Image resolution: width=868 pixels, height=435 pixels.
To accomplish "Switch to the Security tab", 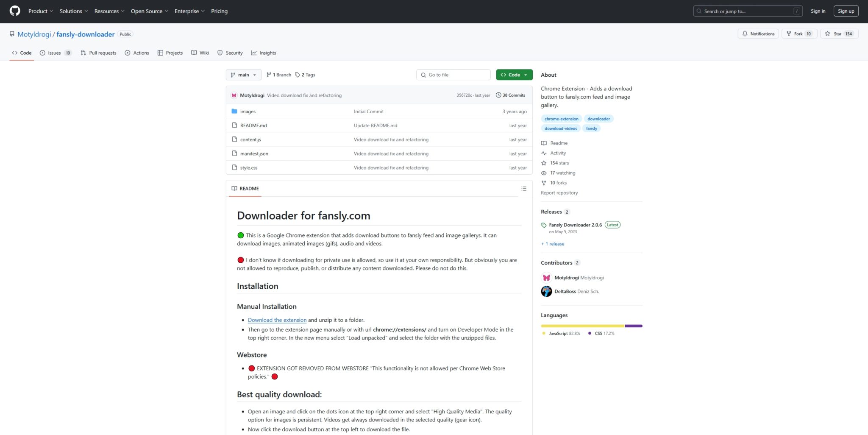I will pos(234,53).
